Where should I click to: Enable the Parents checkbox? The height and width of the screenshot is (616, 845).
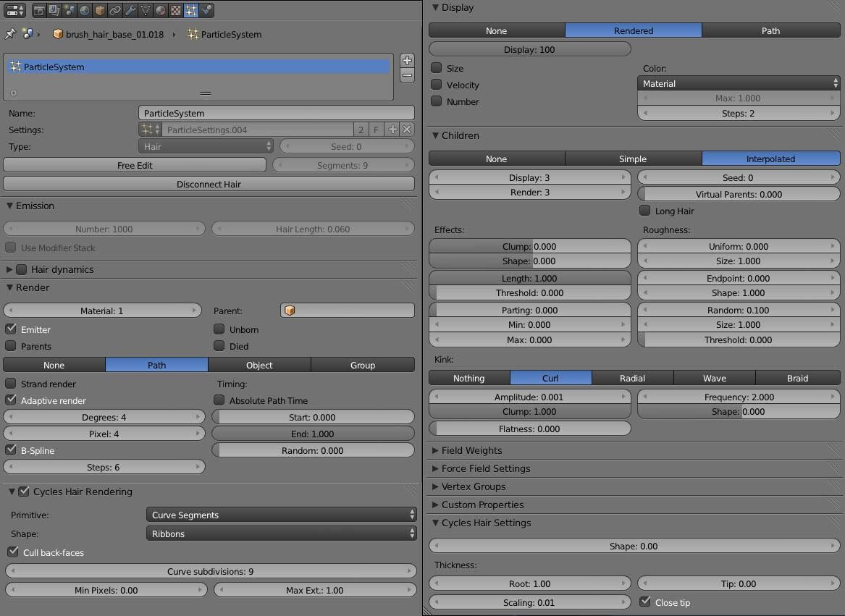pos(11,345)
